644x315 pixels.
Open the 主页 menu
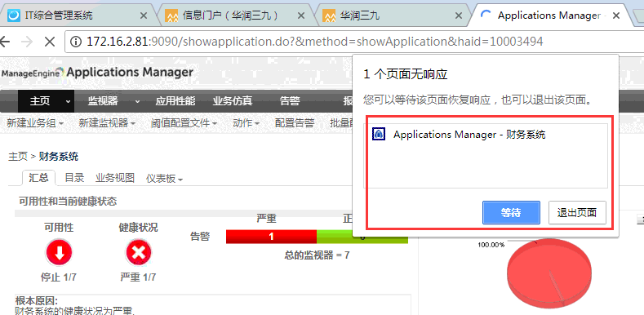coord(40,101)
